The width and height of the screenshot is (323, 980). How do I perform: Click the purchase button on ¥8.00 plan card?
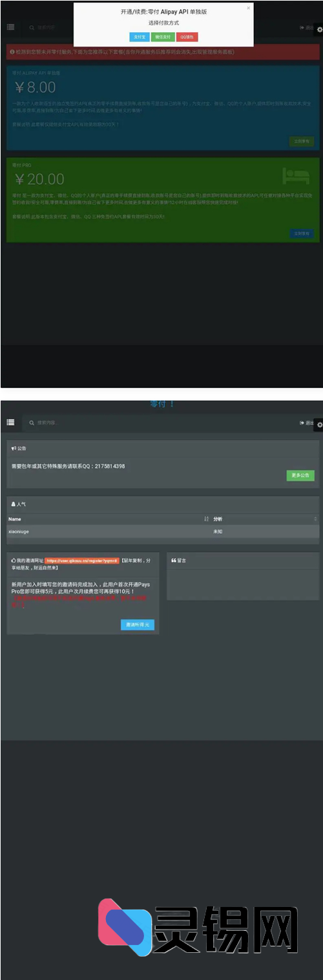click(x=302, y=141)
